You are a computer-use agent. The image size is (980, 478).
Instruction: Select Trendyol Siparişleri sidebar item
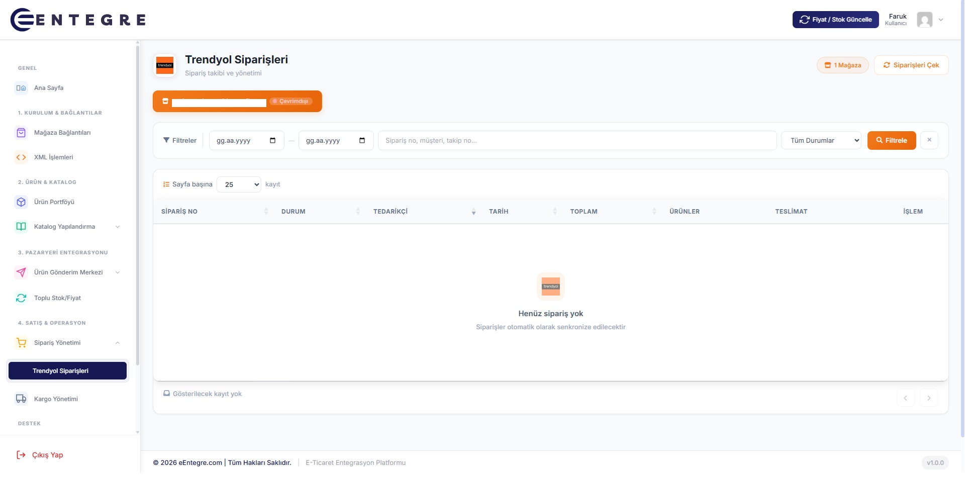(67, 371)
